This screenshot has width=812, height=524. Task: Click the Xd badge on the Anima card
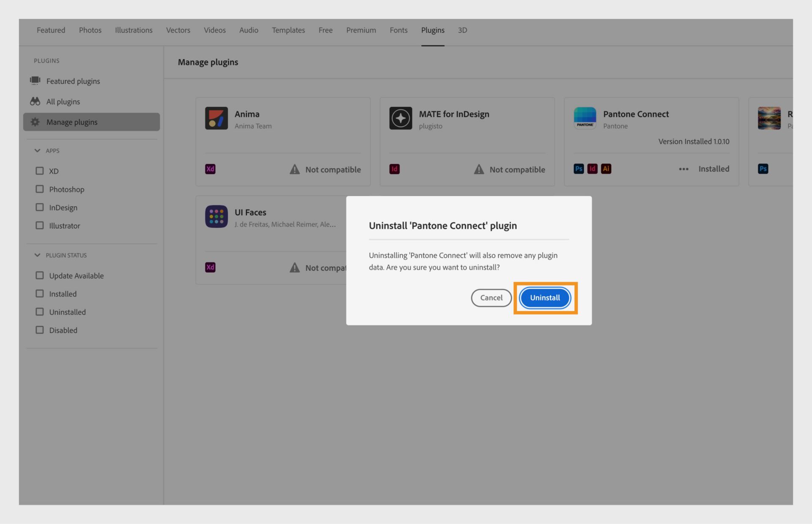point(210,169)
